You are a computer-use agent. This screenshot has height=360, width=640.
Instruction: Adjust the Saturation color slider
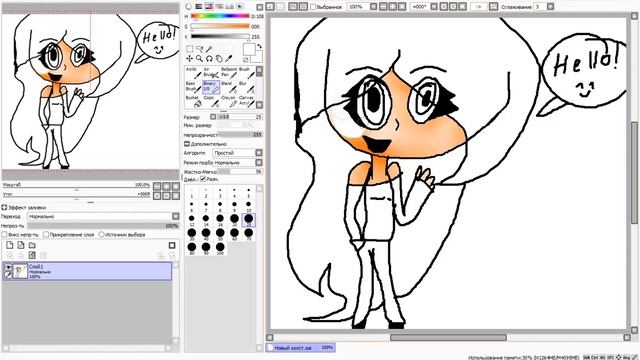point(220,27)
